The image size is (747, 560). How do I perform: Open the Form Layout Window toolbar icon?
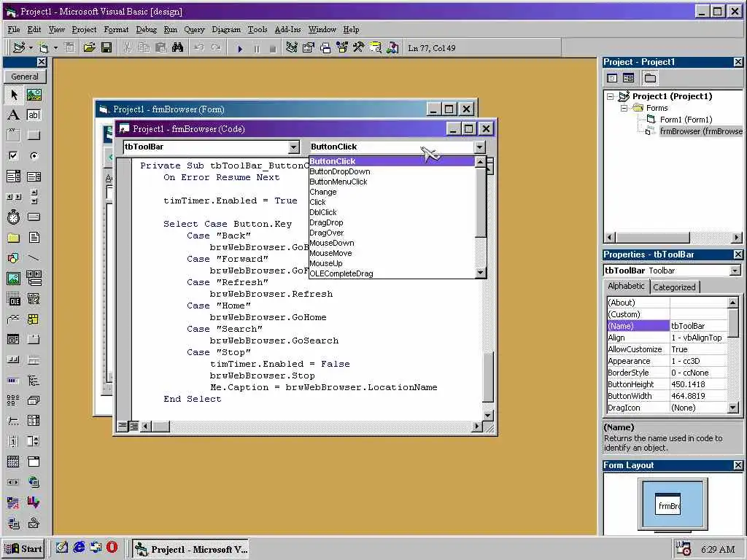[x=325, y=47]
